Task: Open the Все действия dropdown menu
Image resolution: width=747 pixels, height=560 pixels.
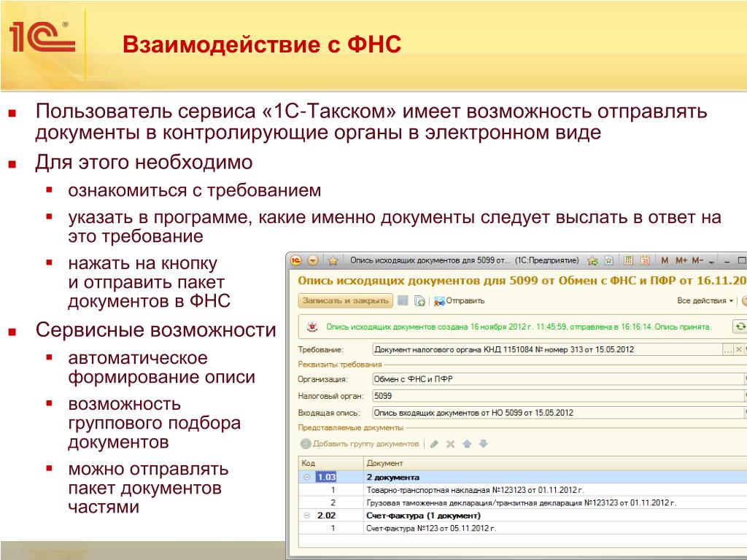Action: point(705,300)
